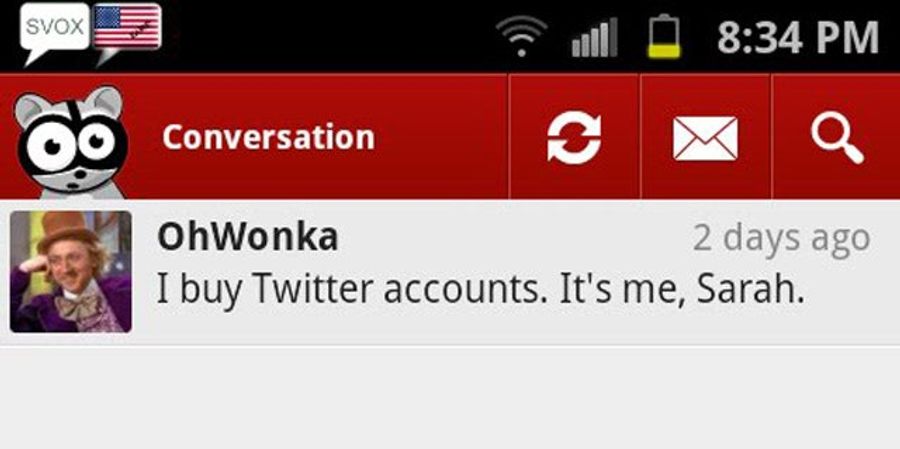
Task: Open search with magnifying glass icon
Action: [837, 138]
